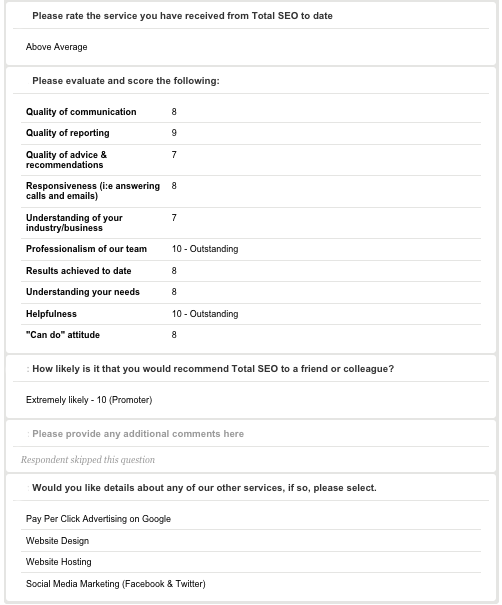Select 'Social Media Marketing (Facebook & Twitter)'
Image resolution: width=502 pixels, height=605 pixels.
[x=116, y=584]
